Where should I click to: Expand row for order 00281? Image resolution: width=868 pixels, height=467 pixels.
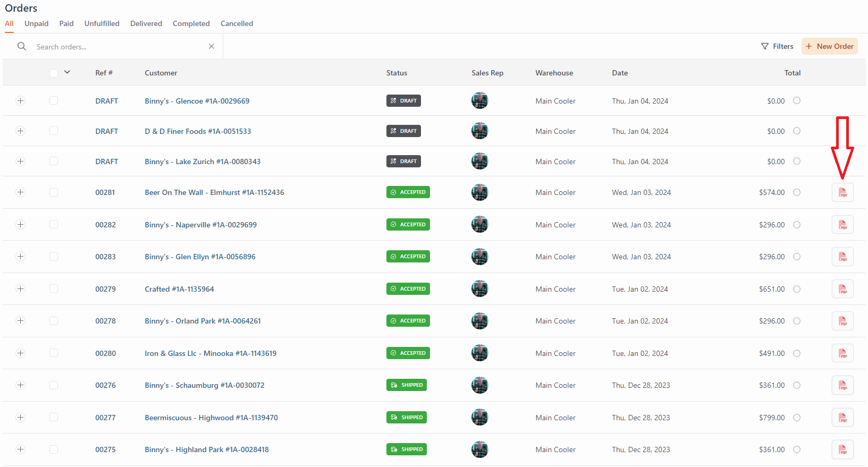pos(20,192)
